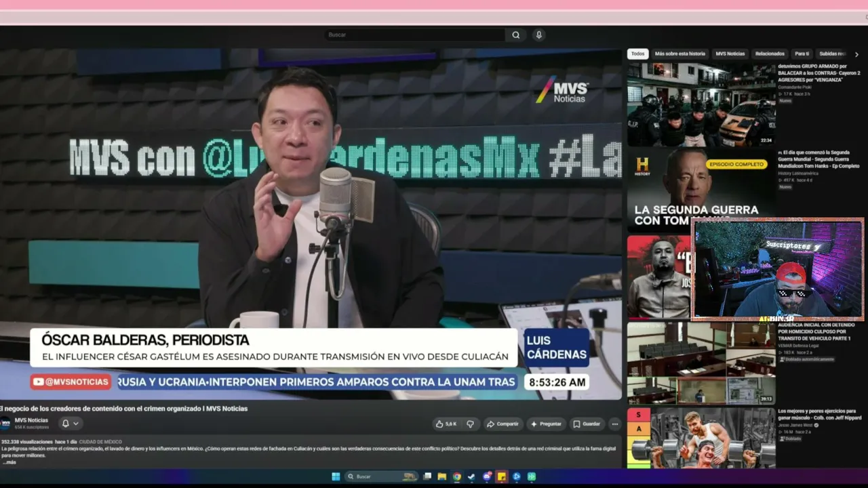
Task: Select the Subidas recientes filter chip
Action: pyautogui.click(x=832, y=54)
